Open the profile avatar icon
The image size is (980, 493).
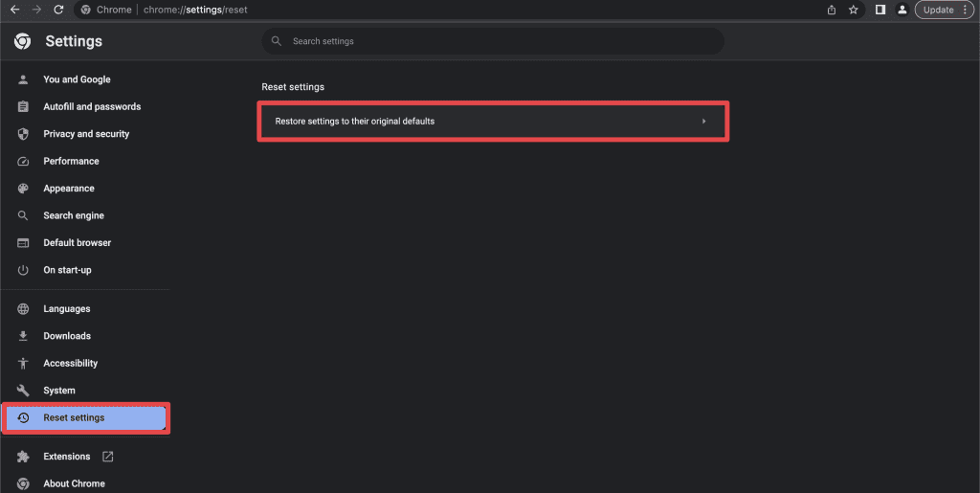pos(902,10)
